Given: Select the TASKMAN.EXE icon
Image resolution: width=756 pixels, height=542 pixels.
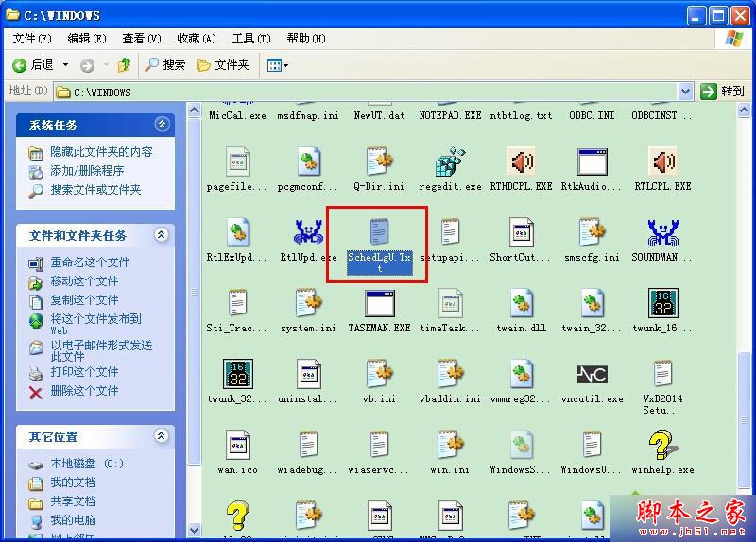Looking at the screenshot, I should [379, 304].
